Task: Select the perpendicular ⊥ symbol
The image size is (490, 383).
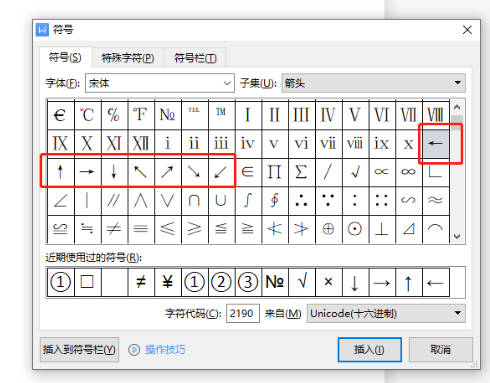Action: point(382,229)
